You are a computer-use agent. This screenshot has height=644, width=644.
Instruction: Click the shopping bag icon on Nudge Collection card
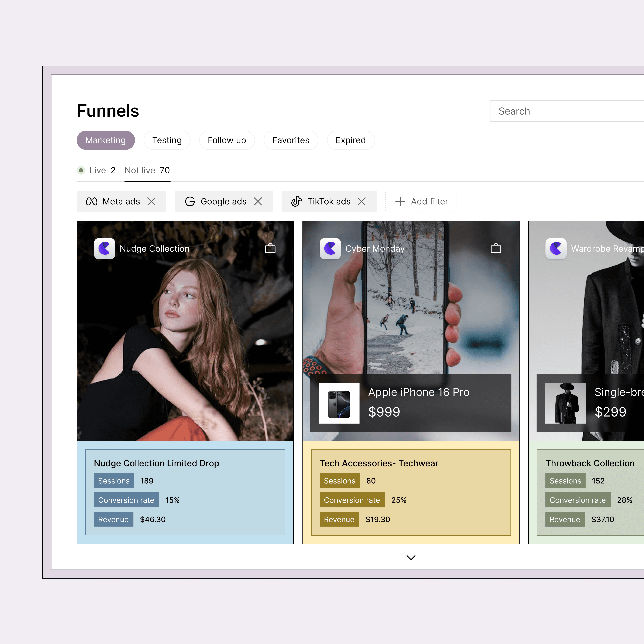pos(270,248)
